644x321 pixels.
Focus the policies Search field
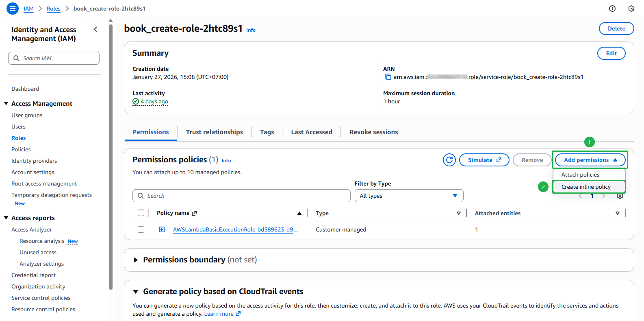(241, 196)
